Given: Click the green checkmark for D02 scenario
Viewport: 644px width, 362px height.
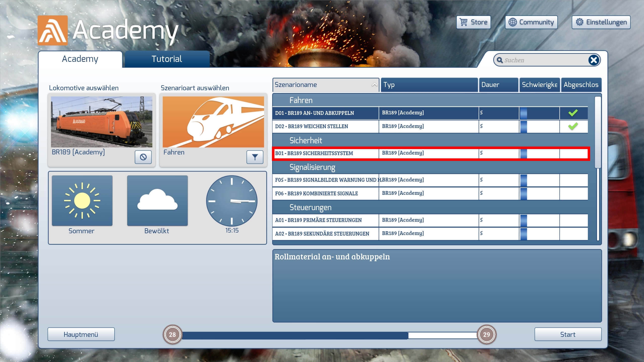Looking at the screenshot, I should coord(573,126).
